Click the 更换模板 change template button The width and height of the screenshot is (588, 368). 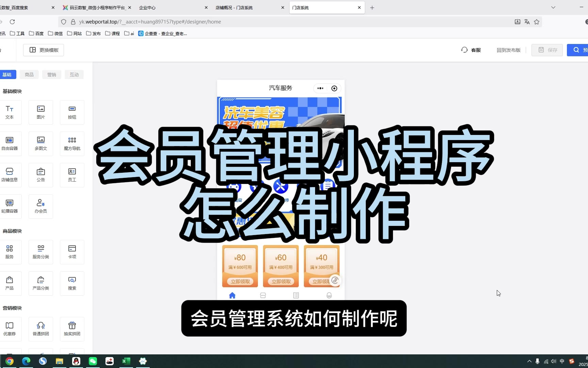pos(44,50)
